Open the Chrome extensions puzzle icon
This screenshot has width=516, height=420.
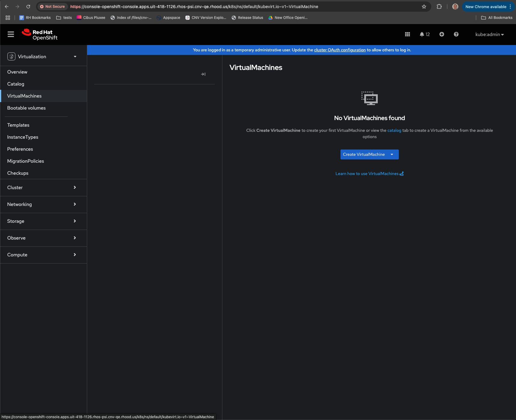point(439,7)
